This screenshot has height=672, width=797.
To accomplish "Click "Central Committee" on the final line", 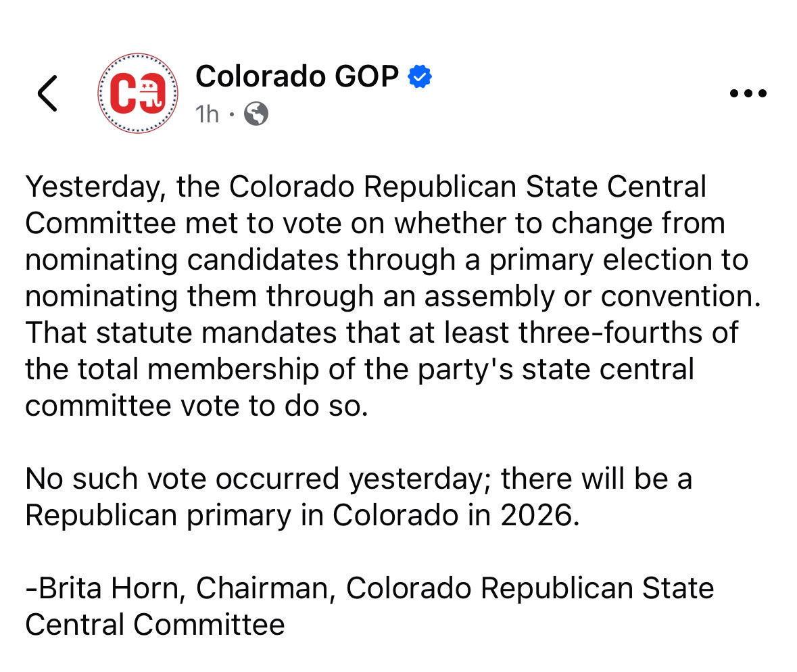I will (x=155, y=624).
